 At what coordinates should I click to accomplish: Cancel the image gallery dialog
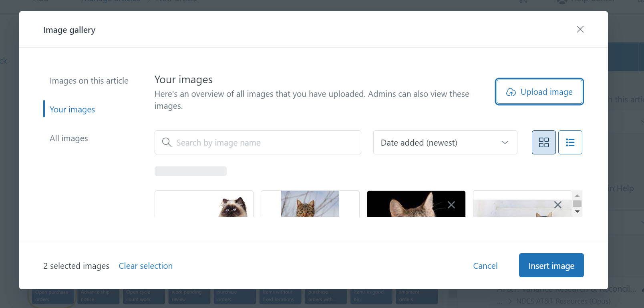(x=485, y=266)
